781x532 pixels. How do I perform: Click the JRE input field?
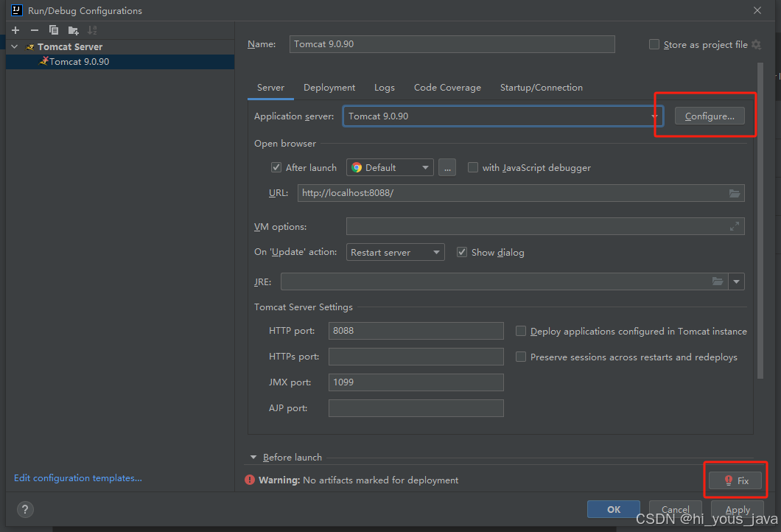point(504,281)
